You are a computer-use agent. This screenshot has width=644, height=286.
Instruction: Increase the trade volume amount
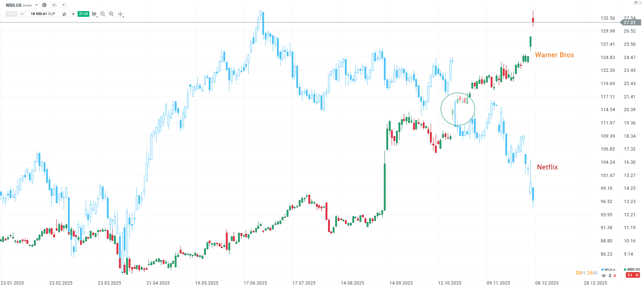click(73, 14)
